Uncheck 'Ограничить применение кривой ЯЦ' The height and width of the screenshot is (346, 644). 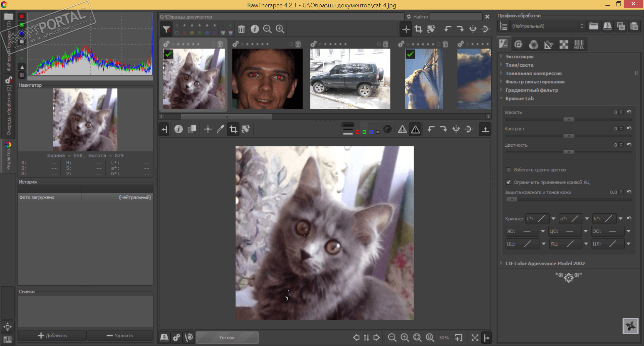coord(508,182)
